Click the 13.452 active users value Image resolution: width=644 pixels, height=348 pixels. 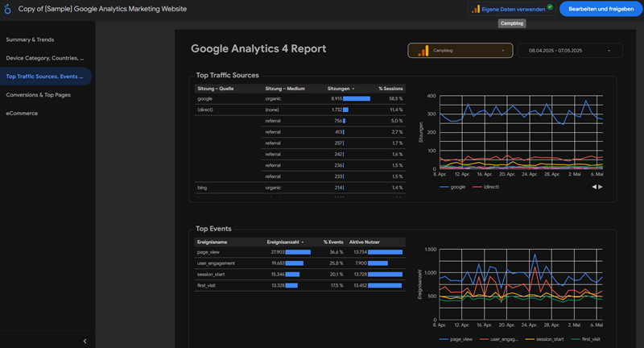pyautogui.click(x=360, y=285)
